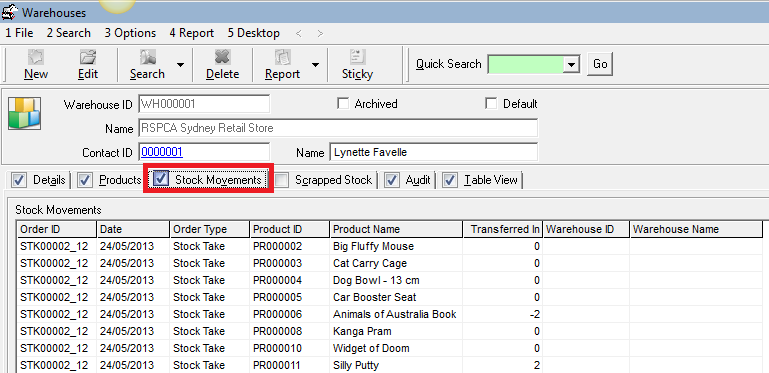Click the -2 Transferred In value
Viewport: 769px width, 373px height.
[535, 314]
